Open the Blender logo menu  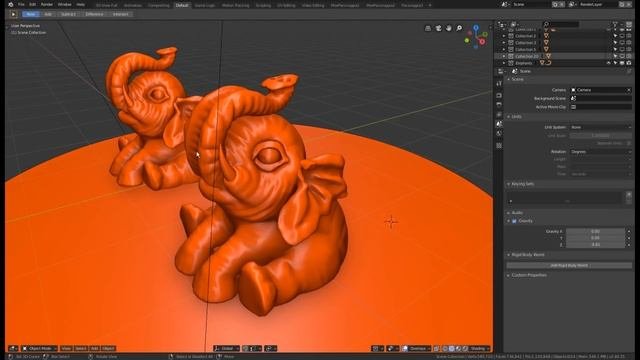11,4
